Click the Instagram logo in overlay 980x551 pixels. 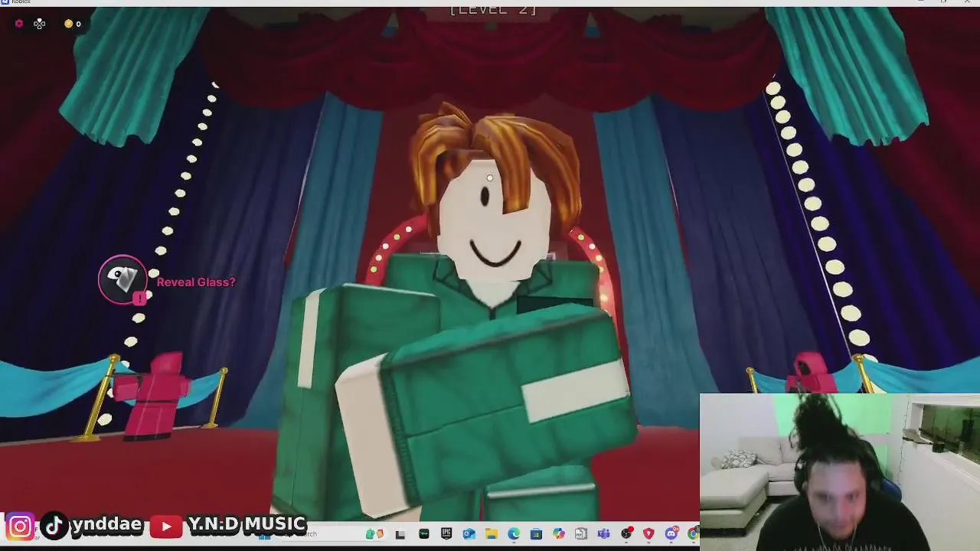tap(20, 527)
